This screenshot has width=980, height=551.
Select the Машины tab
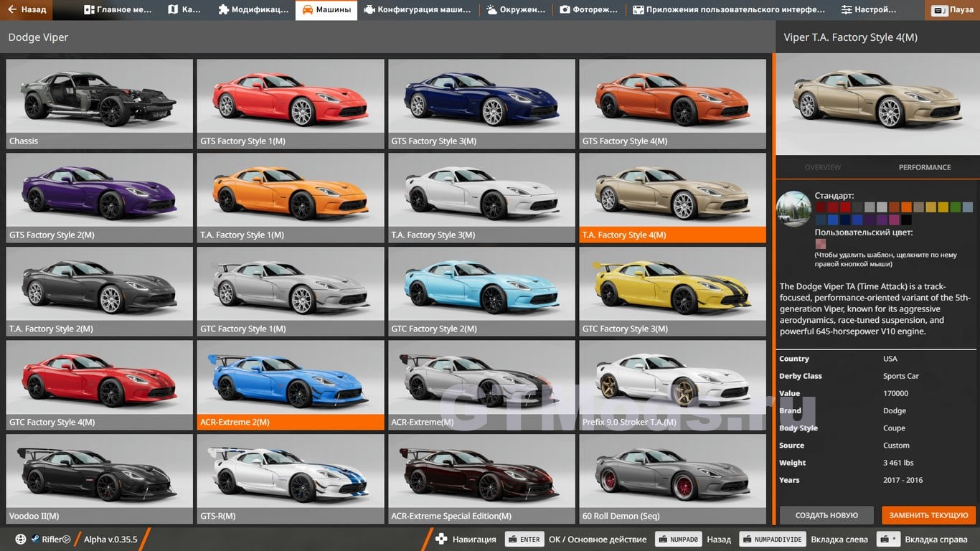click(326, 10)
